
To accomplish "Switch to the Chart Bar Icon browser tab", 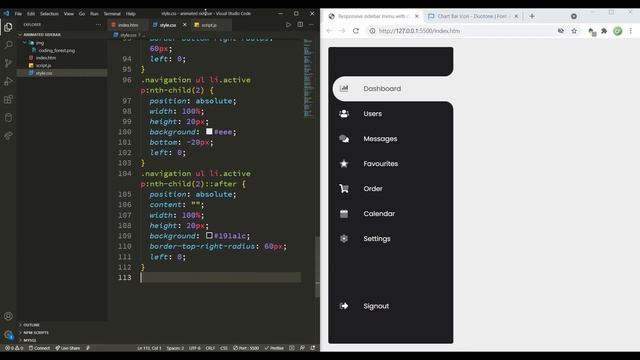I will point(472,16).
